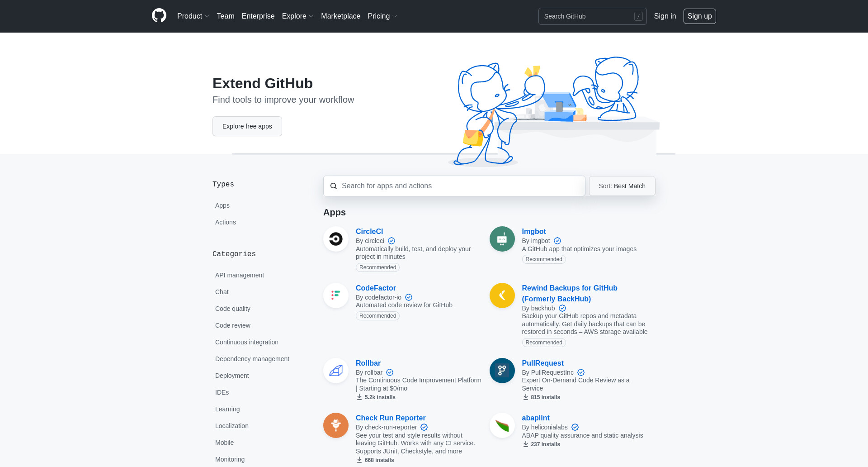Focus the Search for apps and actions field
This screenshot has width=868, height=467.
click(454, 186)
